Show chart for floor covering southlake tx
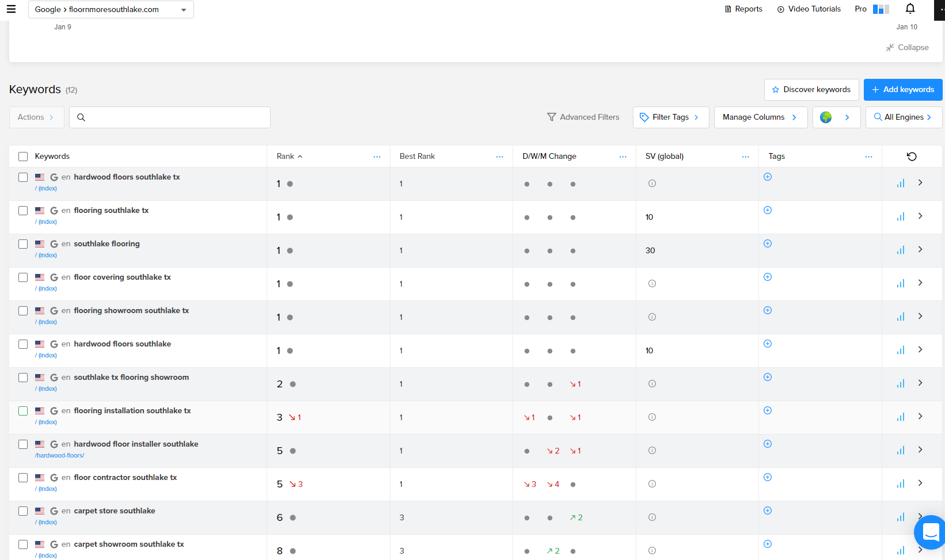945x560 pixels. [901, 284]
